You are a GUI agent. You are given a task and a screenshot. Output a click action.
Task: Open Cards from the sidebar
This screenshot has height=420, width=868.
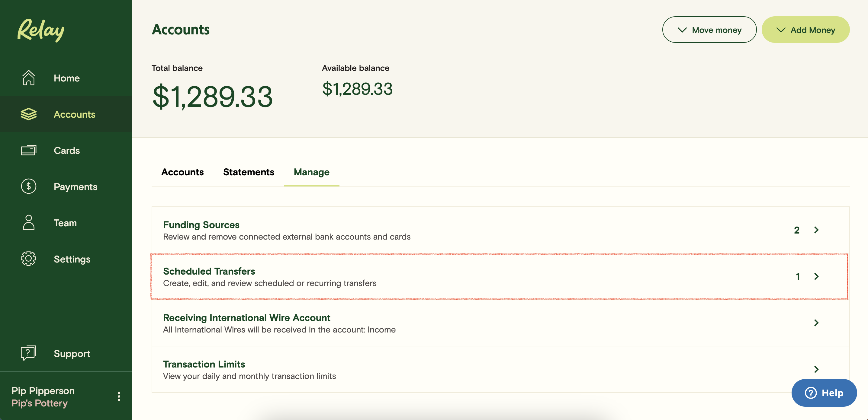click(x=67, y=151)
